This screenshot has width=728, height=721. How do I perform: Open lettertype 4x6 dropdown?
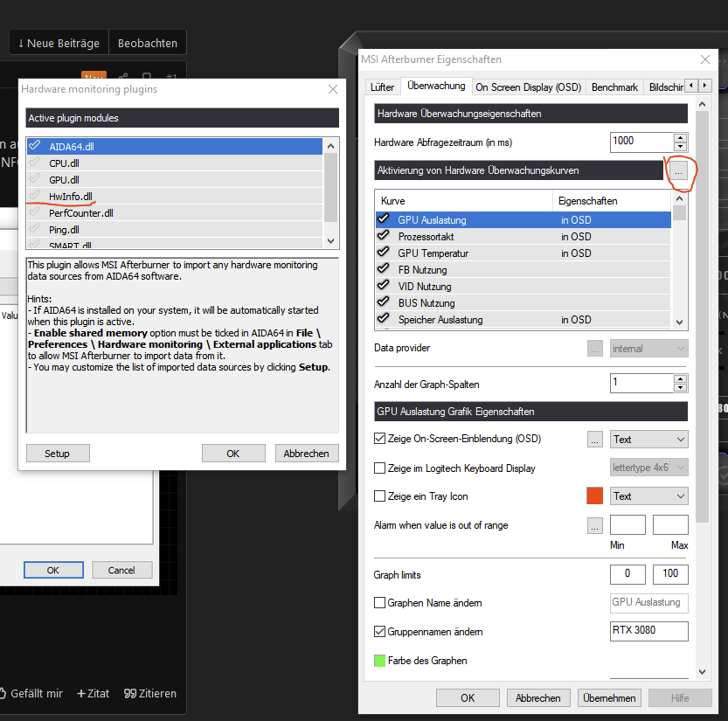pos(648,468)
